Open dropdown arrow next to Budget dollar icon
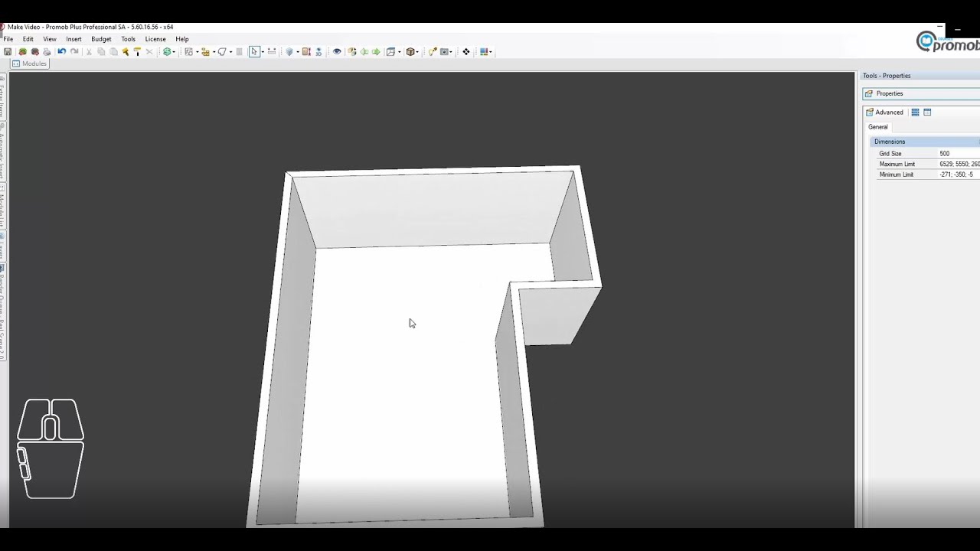This screenshot has width=980, height=551. [x=174, y=52]
